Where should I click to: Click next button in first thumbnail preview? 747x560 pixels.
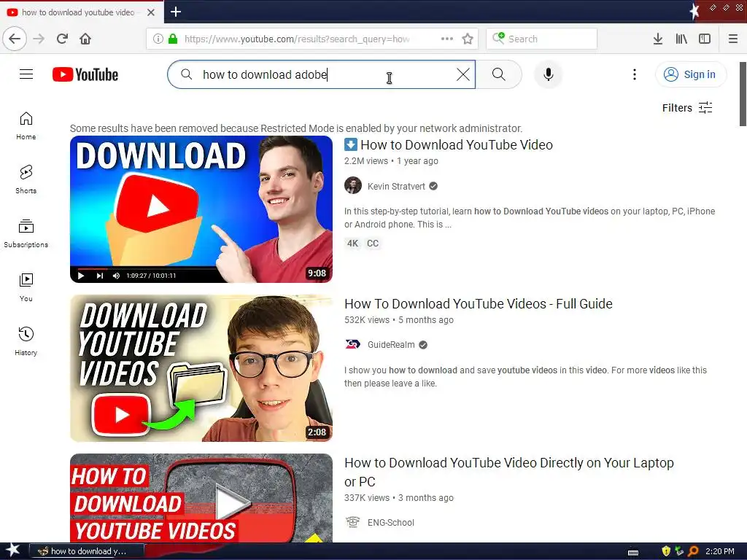point(99,276)
